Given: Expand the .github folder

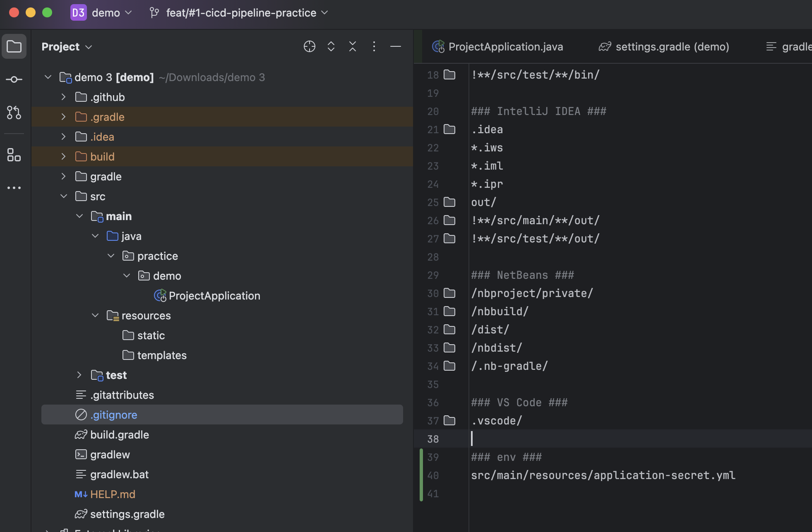Looking at the screenshot, I should 63,97.
